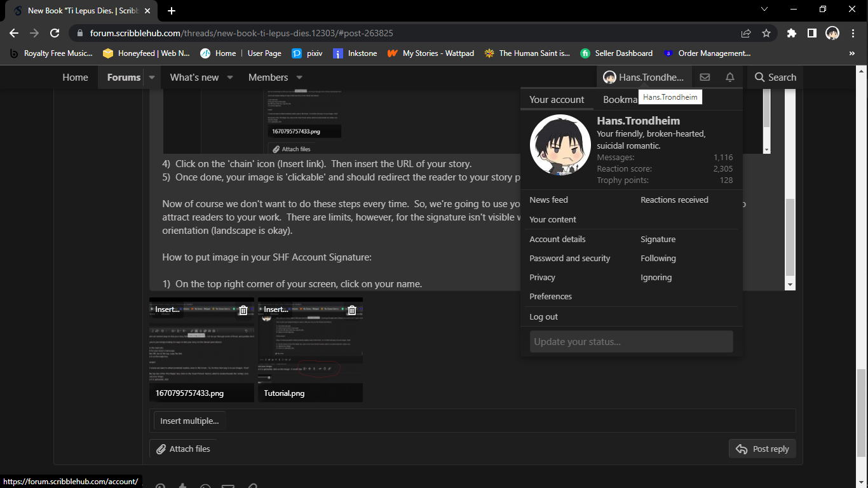Expand the Members dropdown arrow
The image size is (868, 488).
click(x=299, y=78)
